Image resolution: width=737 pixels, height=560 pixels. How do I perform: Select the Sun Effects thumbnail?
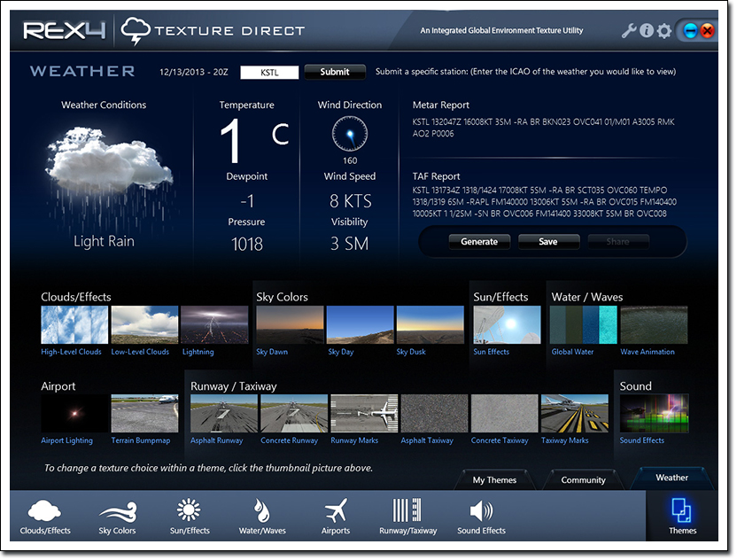click(x=508, y=325)
